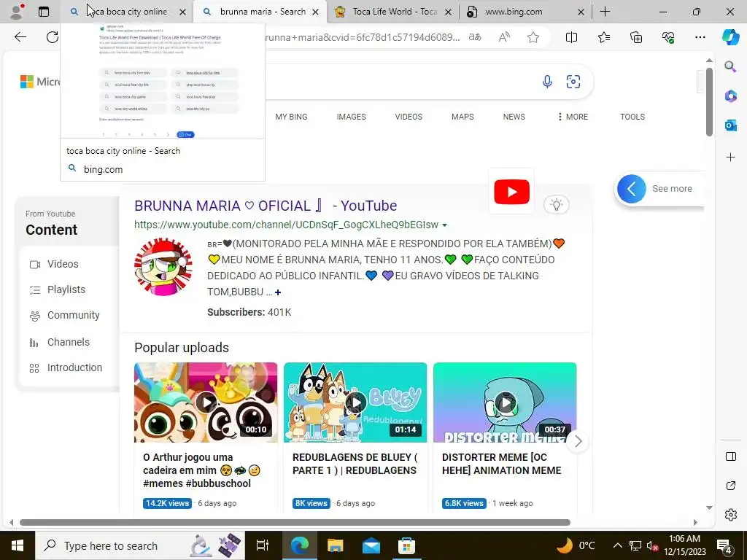Open File Explorer from taskbar
Image resolution: width=747 pixels, height=560 pixels.
tap(336, 545)
